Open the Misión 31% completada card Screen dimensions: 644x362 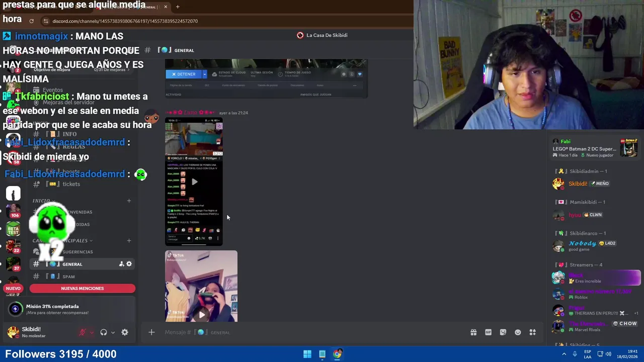pyautogui.click(x=69, y=309)
